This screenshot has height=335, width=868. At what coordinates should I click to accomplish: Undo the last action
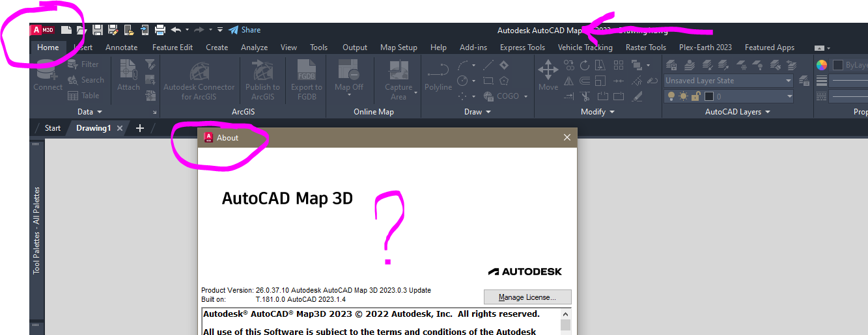pos(176,30)
